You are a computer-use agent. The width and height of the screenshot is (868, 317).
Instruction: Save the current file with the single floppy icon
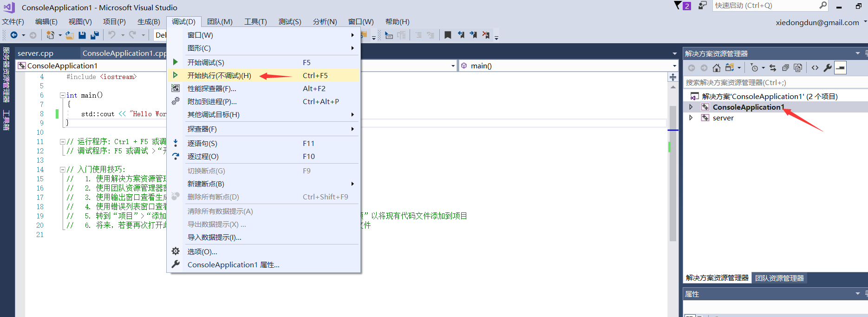click(82, 35)
